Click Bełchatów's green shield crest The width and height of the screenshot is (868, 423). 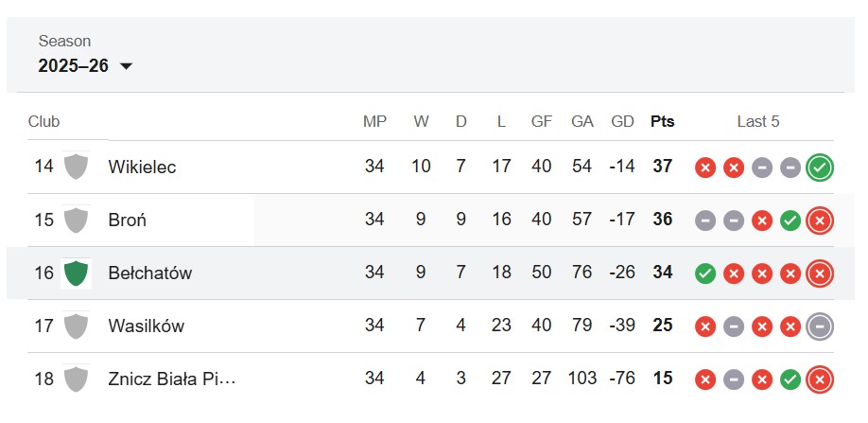point(76,273)
